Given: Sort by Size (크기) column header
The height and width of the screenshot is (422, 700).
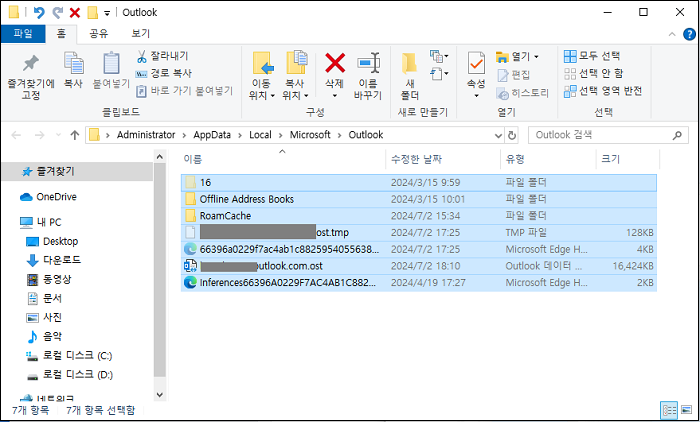Looking at the screenshot, I should [x=628, y=159].
